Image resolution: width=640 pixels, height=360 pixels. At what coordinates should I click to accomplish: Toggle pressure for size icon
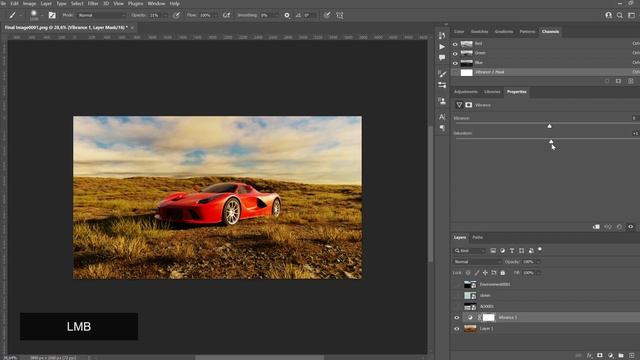point(327,15)
